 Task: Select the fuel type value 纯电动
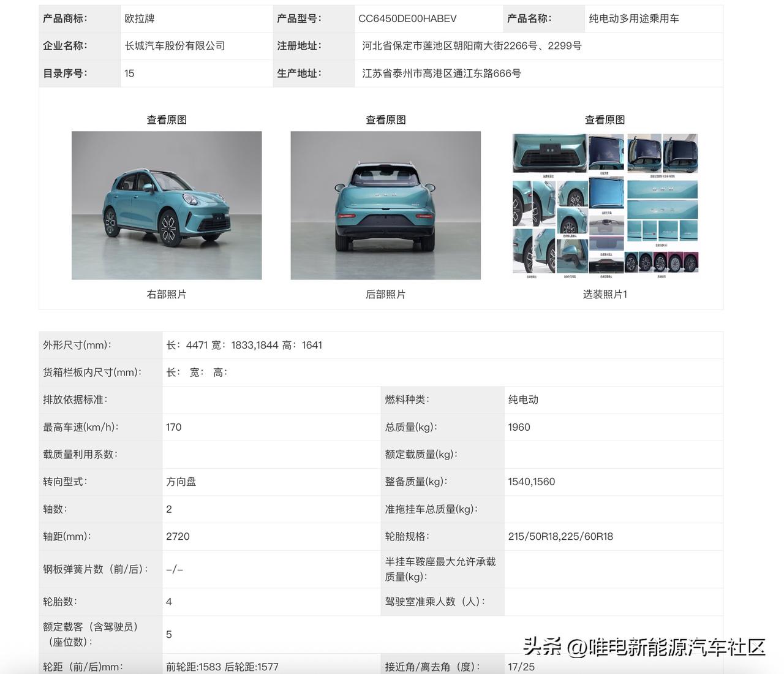(x=523, y=399)
